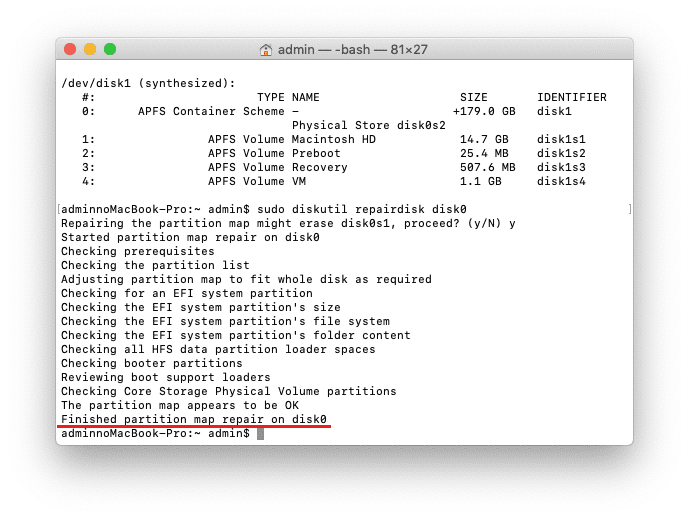Click 'Repairing the partition map might erase' line
Image resolution: width=689 pixels, height=519 pixels.
pos(288,223)
